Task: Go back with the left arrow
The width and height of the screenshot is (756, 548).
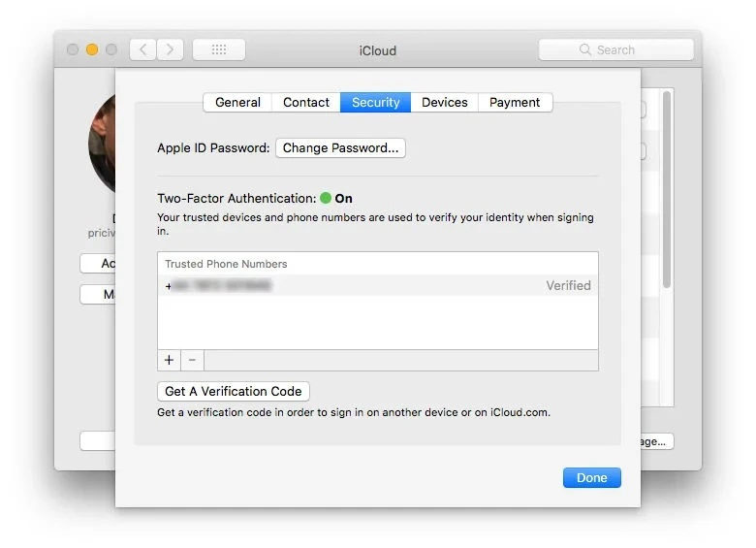Action: coord(142,49)
